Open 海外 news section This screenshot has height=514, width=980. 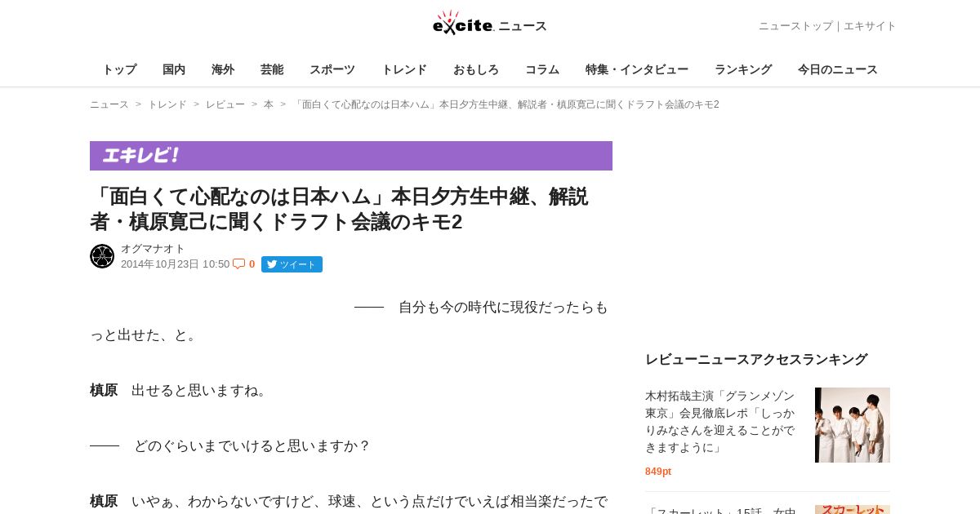coord(223,69)
